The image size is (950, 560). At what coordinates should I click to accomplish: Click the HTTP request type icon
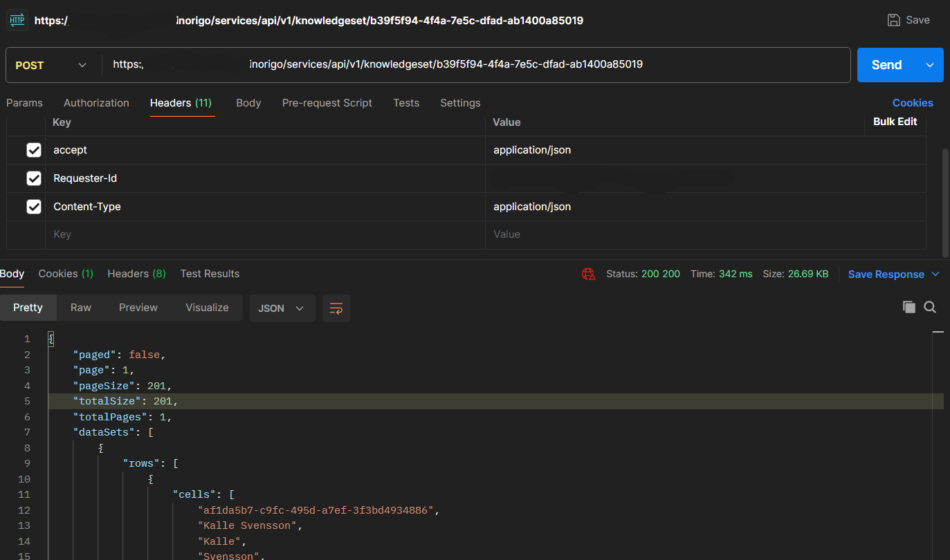17,21
